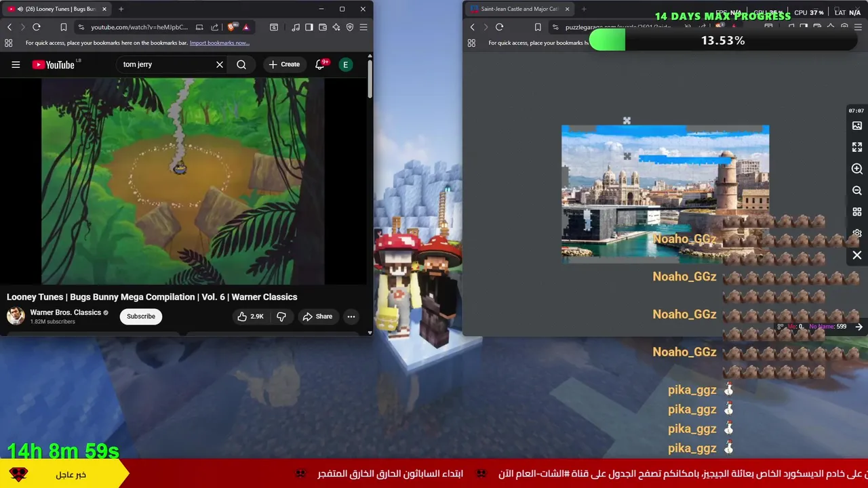Open the Brave VPN shield icon
868x488 pixels.
point(350,27)
